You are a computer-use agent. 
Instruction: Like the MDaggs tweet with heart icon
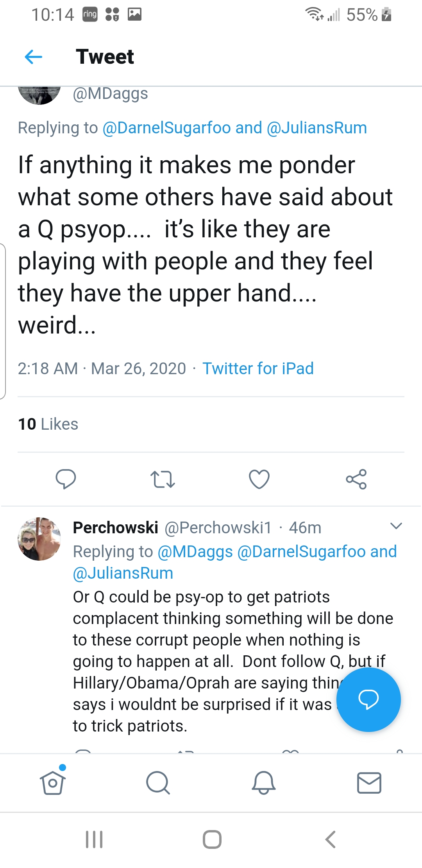259,479
